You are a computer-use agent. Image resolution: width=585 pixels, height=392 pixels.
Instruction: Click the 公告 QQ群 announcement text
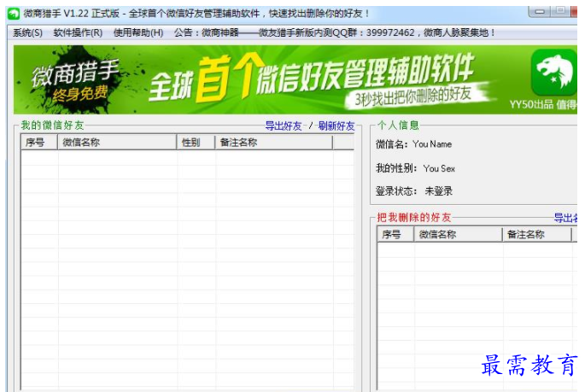[x=335, y=32]
